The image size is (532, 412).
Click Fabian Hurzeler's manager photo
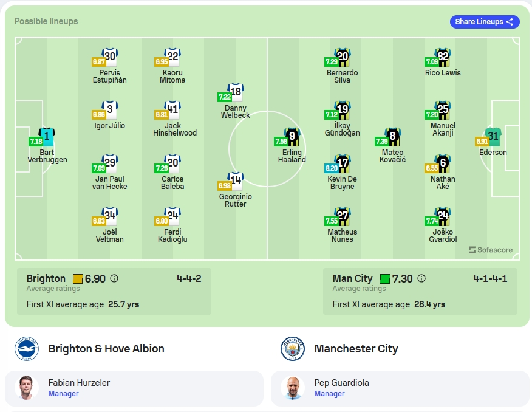click(27, 388)
